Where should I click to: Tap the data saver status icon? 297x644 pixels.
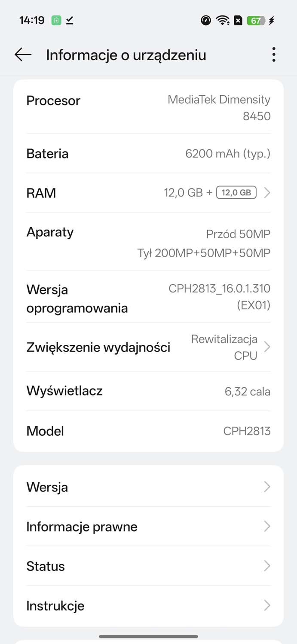click(238, 20)
